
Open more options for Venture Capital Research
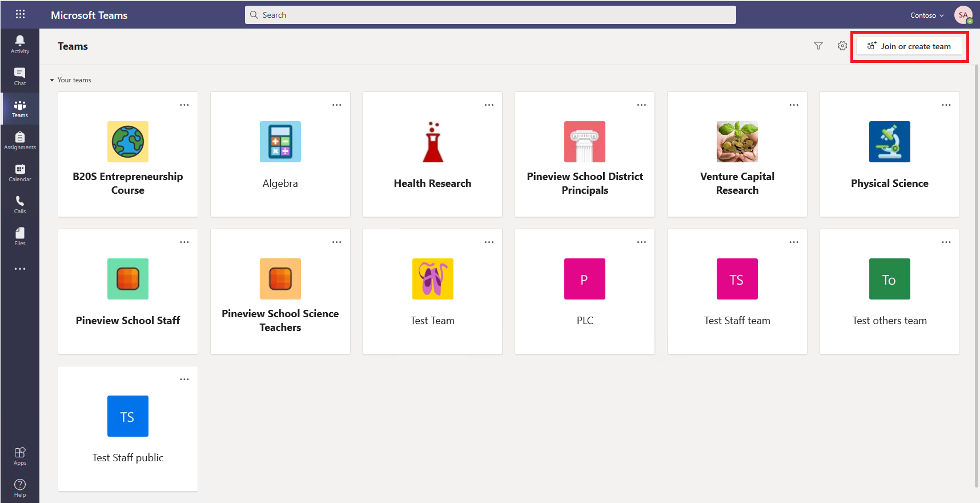pyautogui.click(x=794, y=105)
